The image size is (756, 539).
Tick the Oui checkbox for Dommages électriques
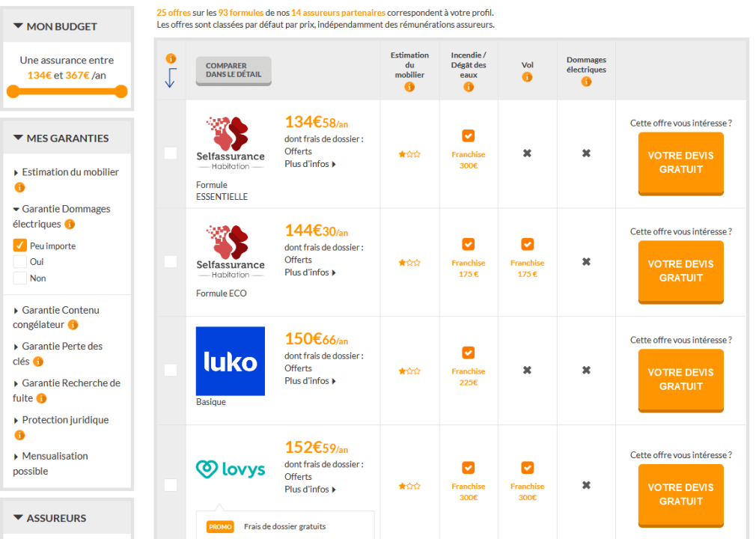20,262
